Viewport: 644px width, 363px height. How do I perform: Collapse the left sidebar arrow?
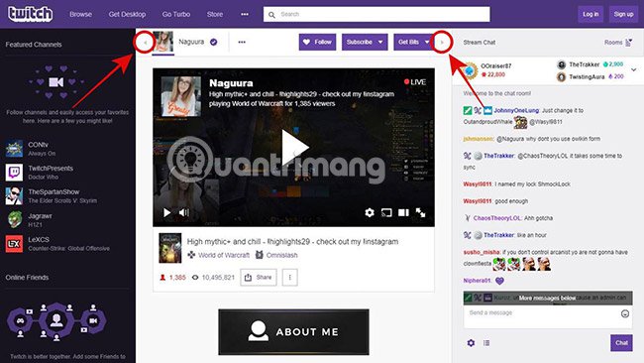[x=145, y=43]
